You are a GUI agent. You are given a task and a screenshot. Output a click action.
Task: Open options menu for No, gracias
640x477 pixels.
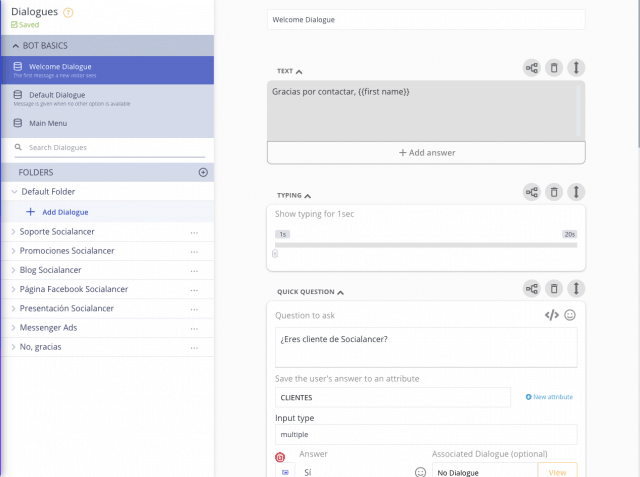coord(194,348)
